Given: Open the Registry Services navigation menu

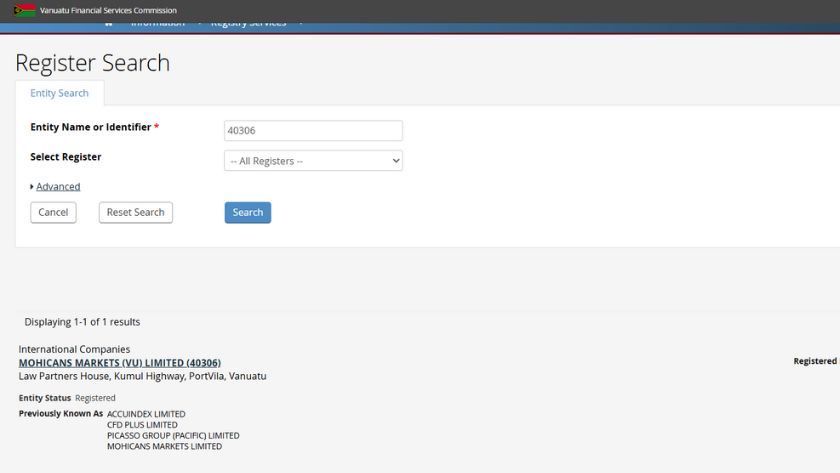Looking at the screenshot, I should [x=248, y=24].
